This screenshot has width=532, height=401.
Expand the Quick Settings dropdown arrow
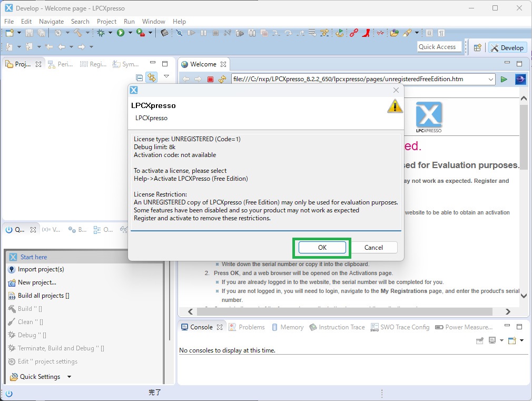pos(69,377)
